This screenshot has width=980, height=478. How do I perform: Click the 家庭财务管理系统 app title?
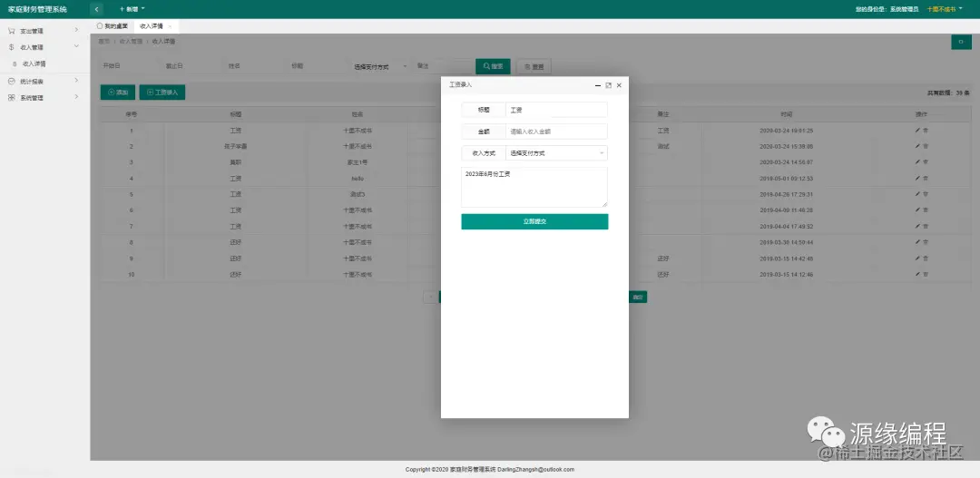(x=37, y=9)
